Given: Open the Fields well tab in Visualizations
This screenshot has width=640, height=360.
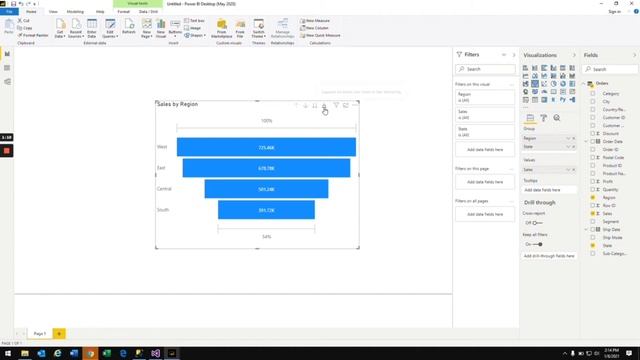Looking at the screenshot, I should 530,118.
